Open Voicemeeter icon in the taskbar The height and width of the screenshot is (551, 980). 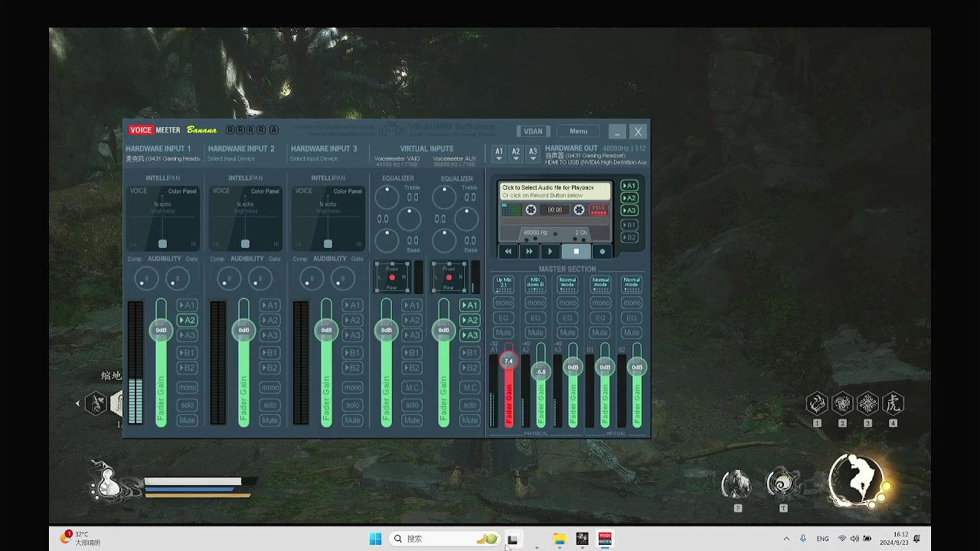[x=605, y=540]
